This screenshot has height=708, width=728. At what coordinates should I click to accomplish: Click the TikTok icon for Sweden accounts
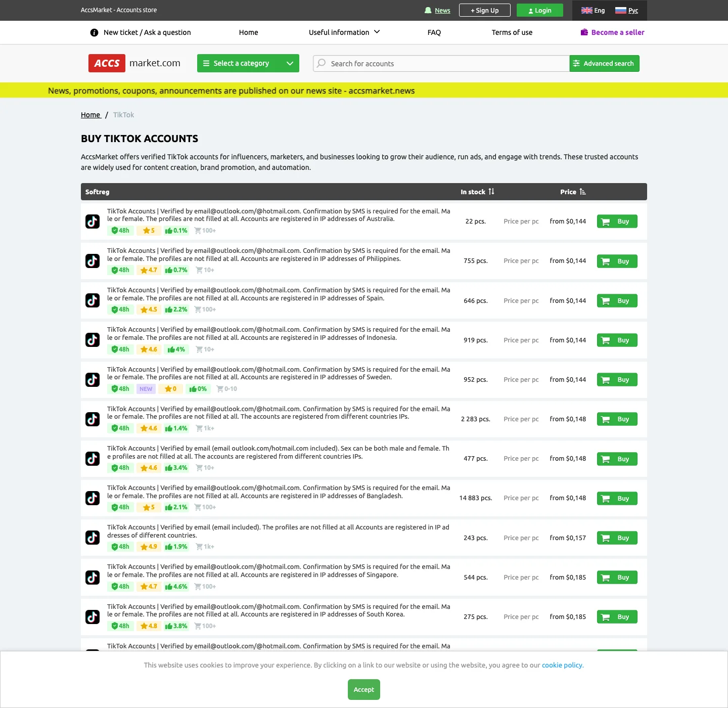point(93,380)
